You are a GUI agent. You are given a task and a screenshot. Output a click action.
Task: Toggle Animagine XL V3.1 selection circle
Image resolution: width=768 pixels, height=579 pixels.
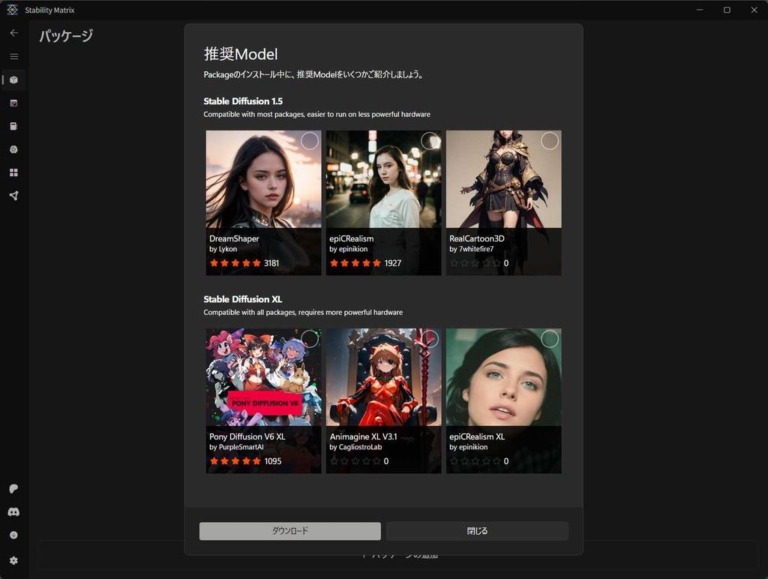tap(429, 339)
